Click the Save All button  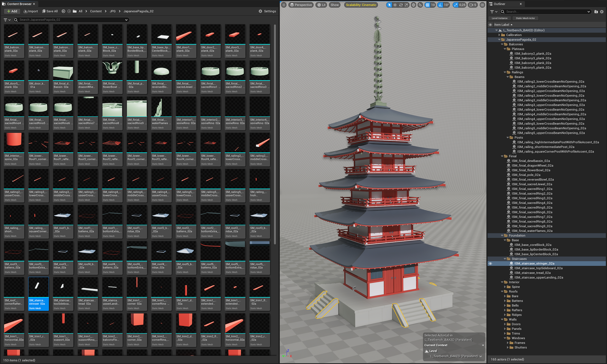click(50, 11)
